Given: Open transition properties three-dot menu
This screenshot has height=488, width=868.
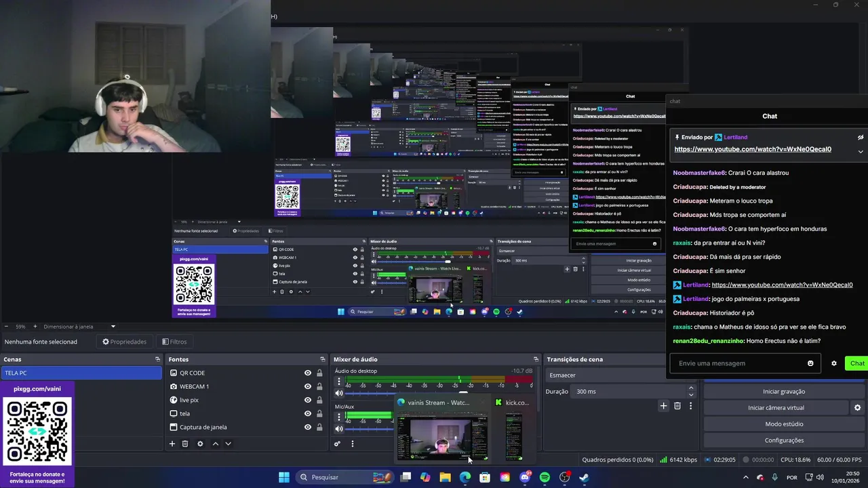Looking at the screenshot, I should 690,406.
